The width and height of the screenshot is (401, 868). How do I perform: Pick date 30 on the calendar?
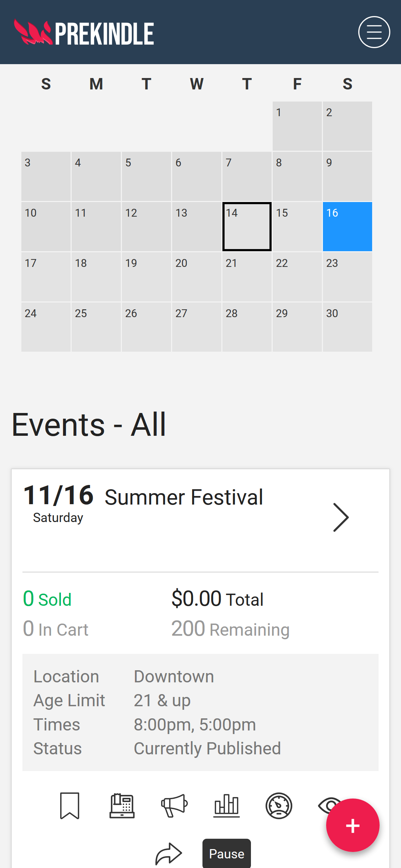point(347,327)
